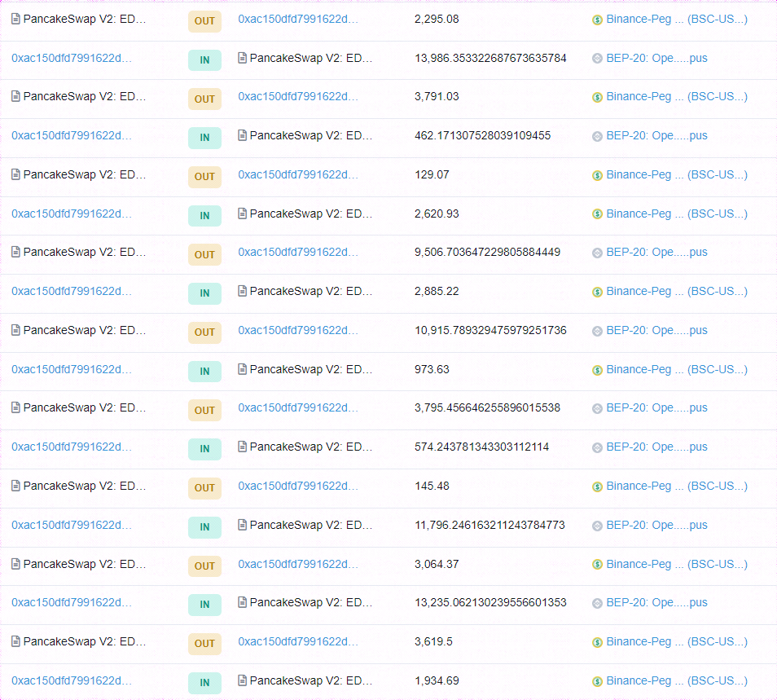Open the BEP-20: Ope...pus token link in the 11,796.24 row

[656, 525]
